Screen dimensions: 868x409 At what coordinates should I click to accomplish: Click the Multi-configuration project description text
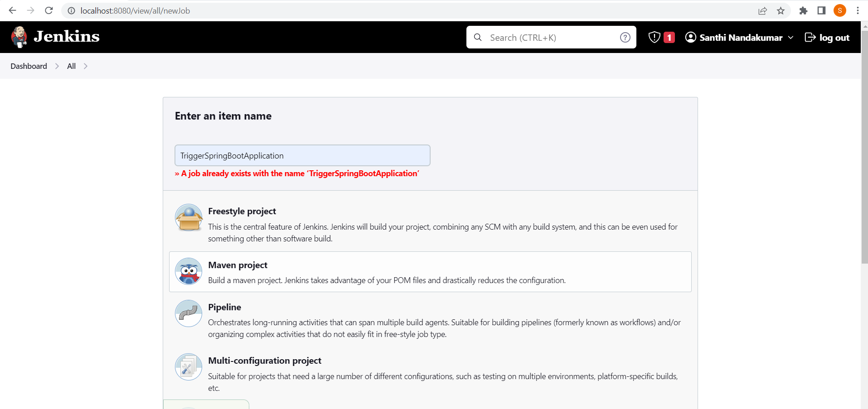443,382
